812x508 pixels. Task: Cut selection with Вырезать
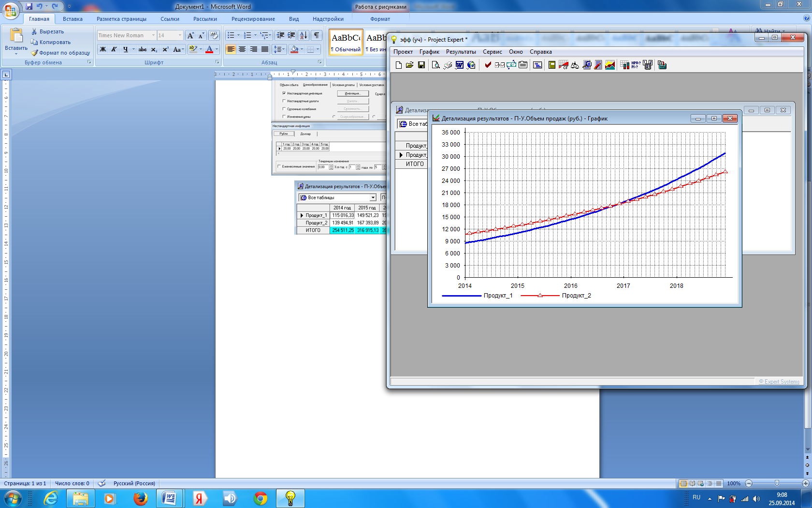47,31
